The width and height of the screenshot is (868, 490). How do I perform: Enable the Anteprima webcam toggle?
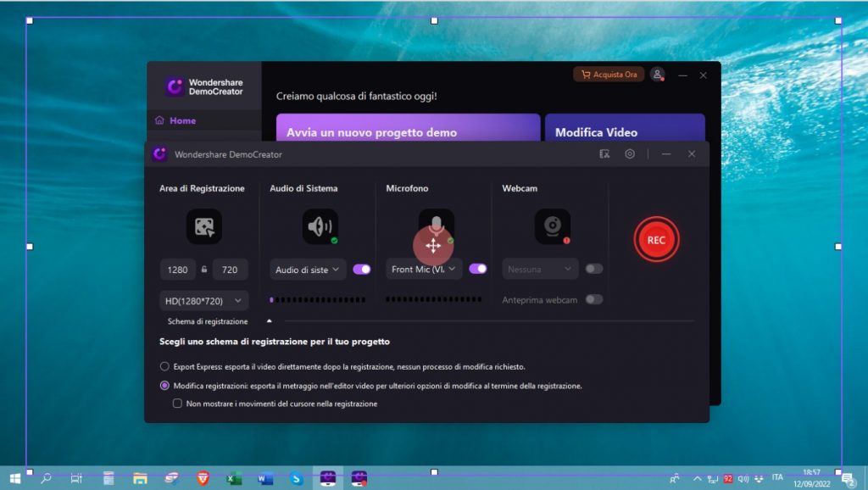click(594, 299)
